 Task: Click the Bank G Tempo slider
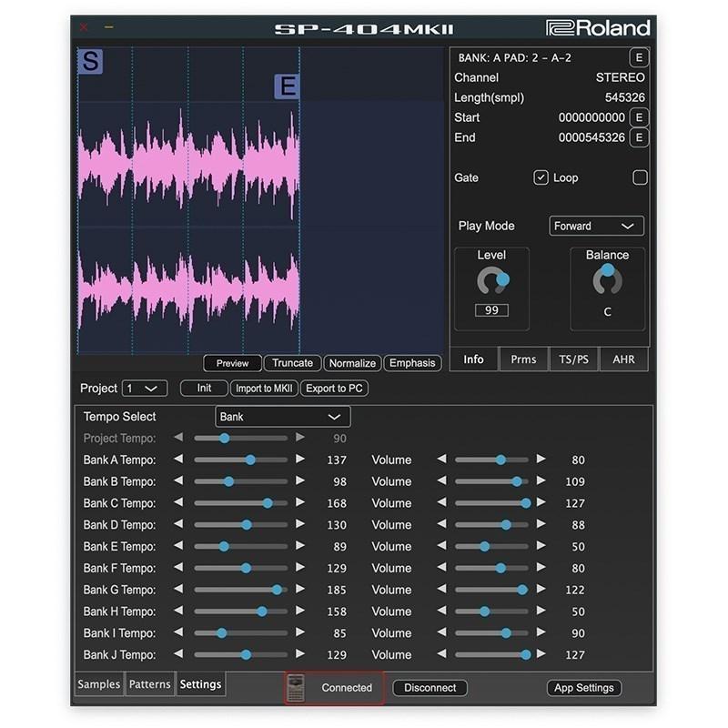pyautogui.click(x=241, y=590)
